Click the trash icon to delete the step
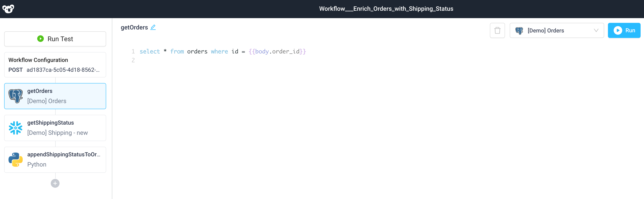644x199 pixels. (x=497, y=30)
